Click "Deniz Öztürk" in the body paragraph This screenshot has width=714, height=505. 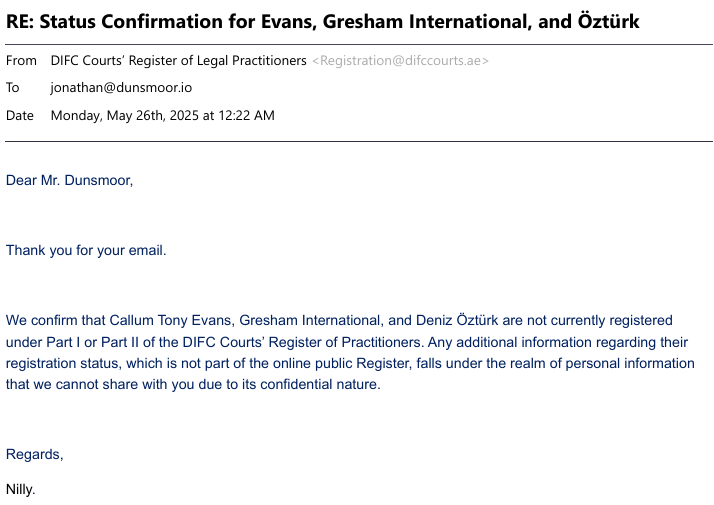pos(457,321)
